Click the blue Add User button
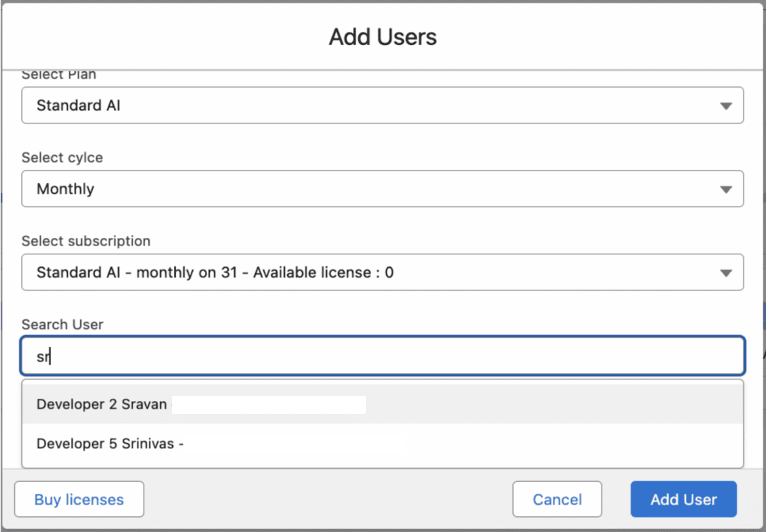The image size is (766, 532). pos(684,499)
